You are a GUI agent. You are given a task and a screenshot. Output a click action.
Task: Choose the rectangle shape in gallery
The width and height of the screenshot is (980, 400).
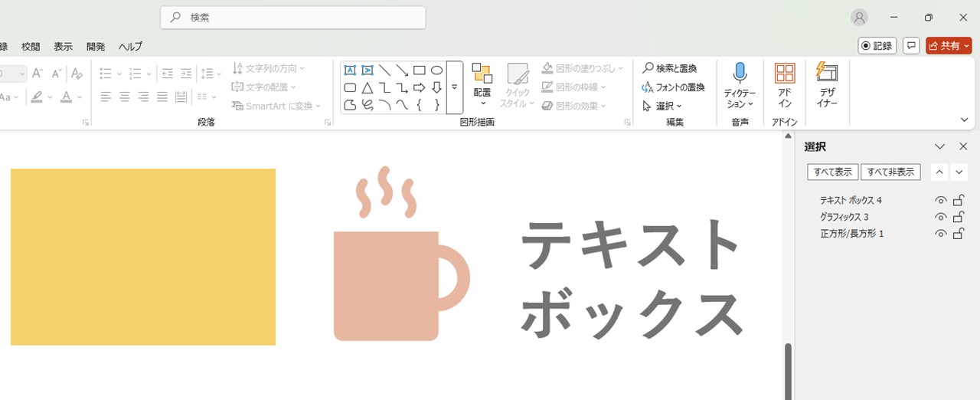click(420, 70)
